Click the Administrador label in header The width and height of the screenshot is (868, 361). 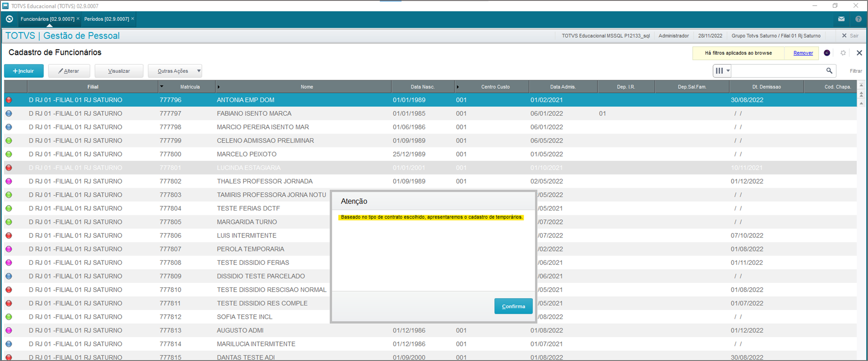pos(674,36)
